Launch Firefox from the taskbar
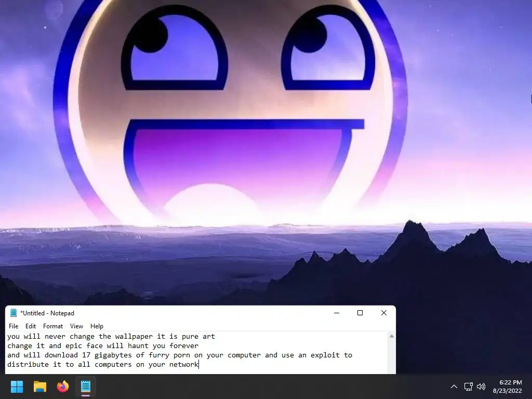532x399 pixels. point(63,387)
